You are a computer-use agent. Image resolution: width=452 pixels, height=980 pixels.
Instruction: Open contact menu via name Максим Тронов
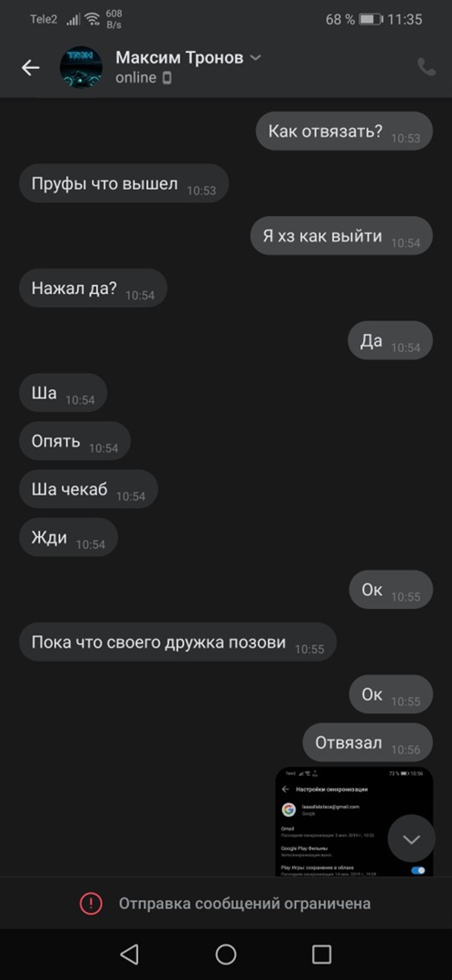tap(180, 57)
